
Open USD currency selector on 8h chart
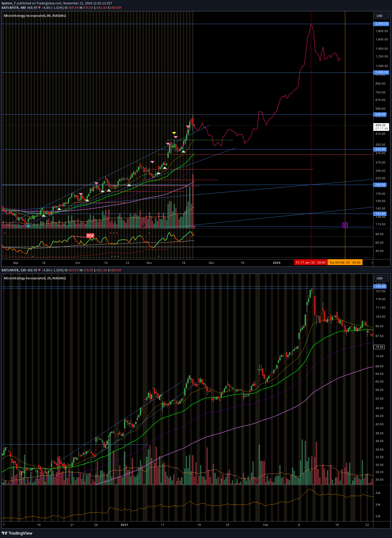coord(381,16)
